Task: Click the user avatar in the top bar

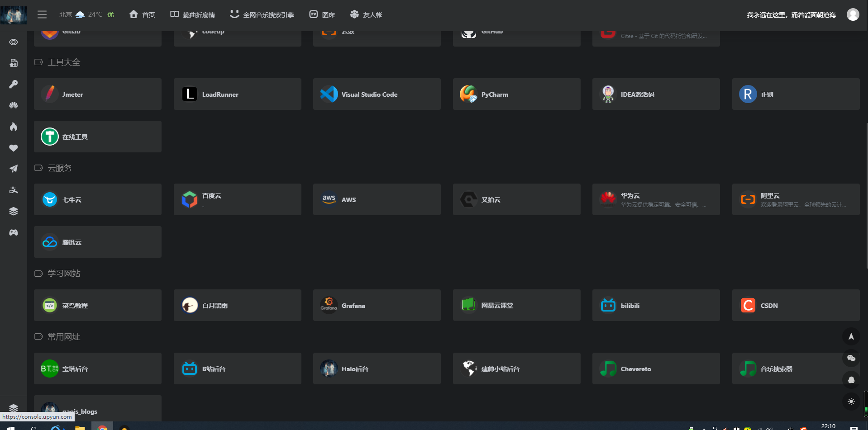Action: coord(853,14)
